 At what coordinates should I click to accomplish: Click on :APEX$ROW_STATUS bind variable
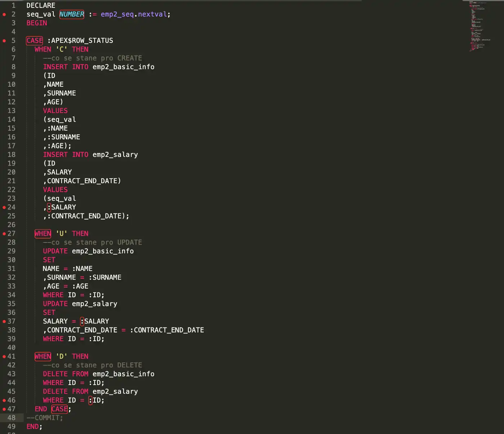pyautogui.click(x=80, y=41)
